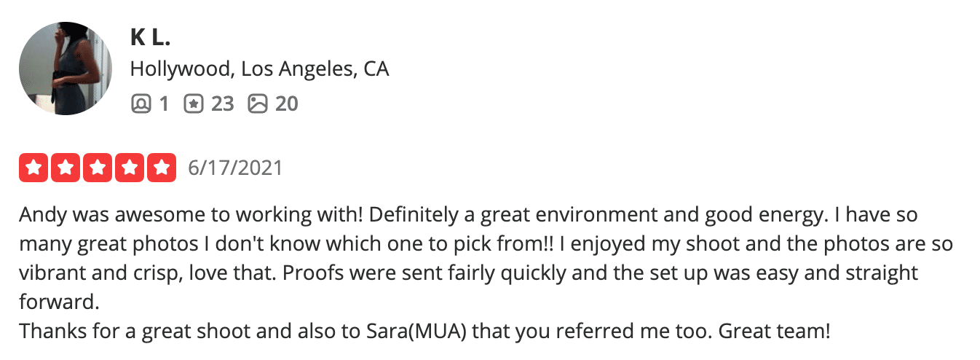Click the photos icon beside 20
This screenshot has width=980, height=360.
258,104
